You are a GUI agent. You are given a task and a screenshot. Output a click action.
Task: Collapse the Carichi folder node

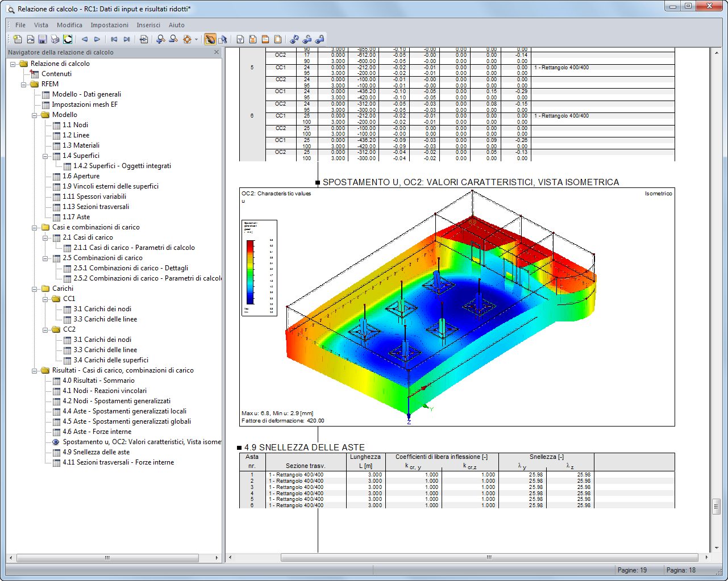[x=35, y=289]
